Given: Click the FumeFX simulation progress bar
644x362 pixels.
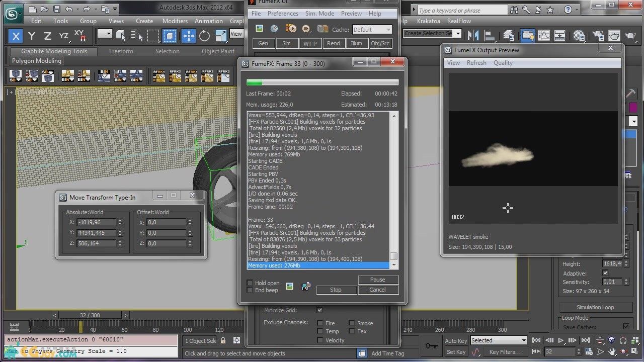Looking at the screenshot, I should (323, 82).
